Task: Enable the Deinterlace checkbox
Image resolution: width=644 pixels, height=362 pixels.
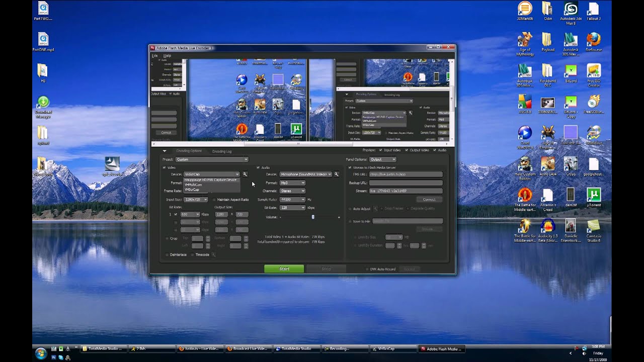Action: click(x=167, y=255)
